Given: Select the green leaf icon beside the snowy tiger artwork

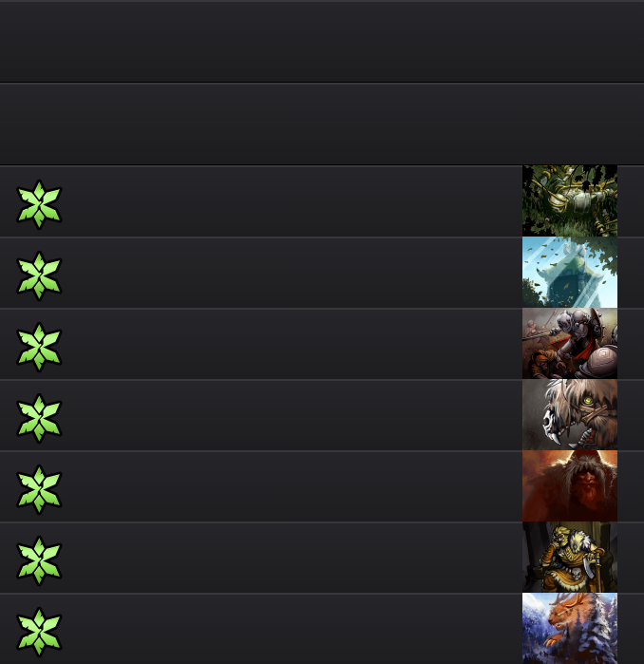Looking at the screenshot, I should click(39, 632).
